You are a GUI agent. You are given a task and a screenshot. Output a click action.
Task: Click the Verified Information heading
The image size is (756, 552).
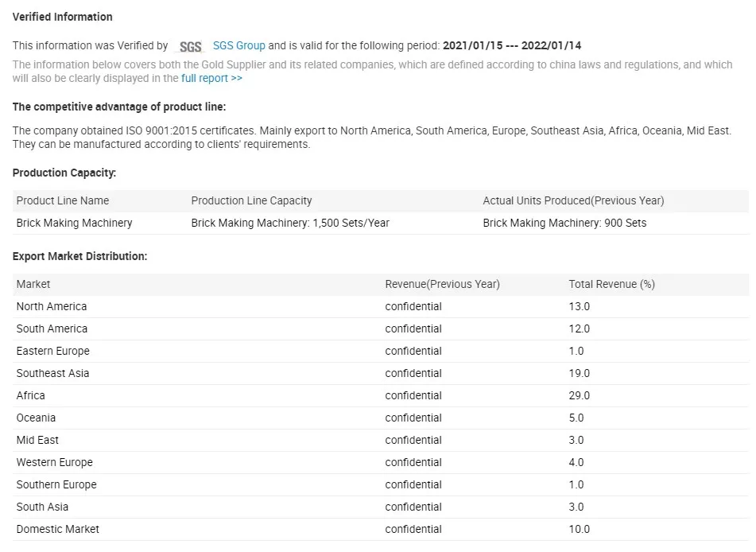[63, 17]
